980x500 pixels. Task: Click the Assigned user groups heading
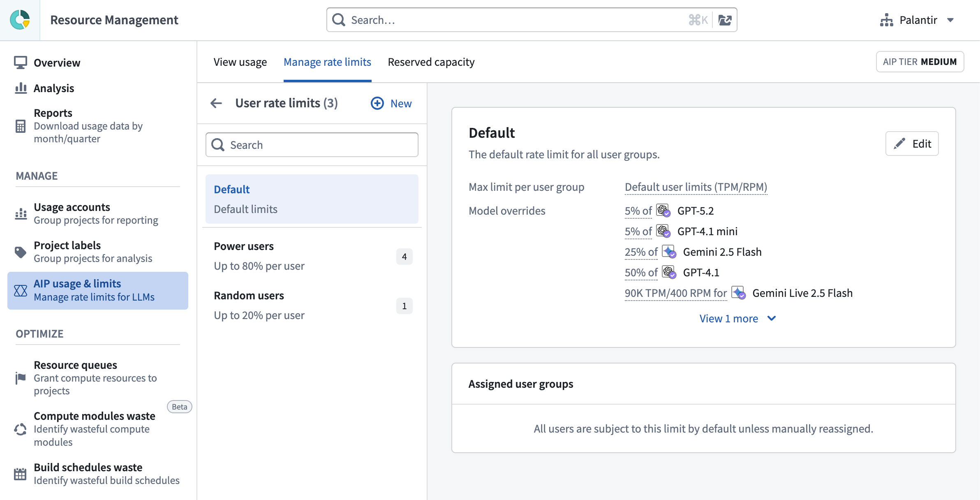521,384
